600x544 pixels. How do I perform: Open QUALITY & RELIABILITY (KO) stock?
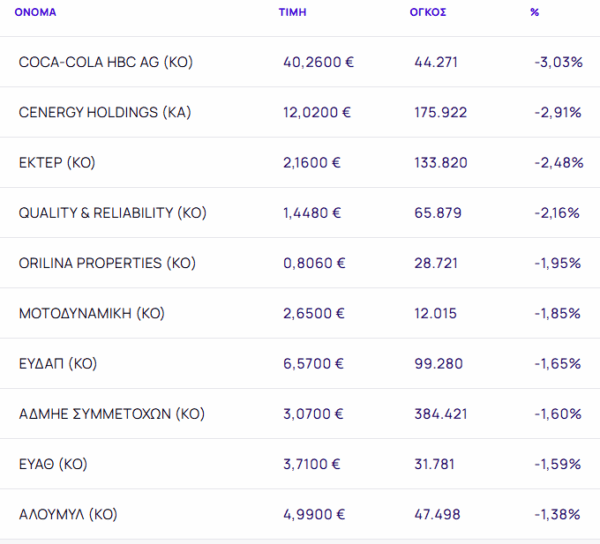pyautogui.click(x=112, y=213)
